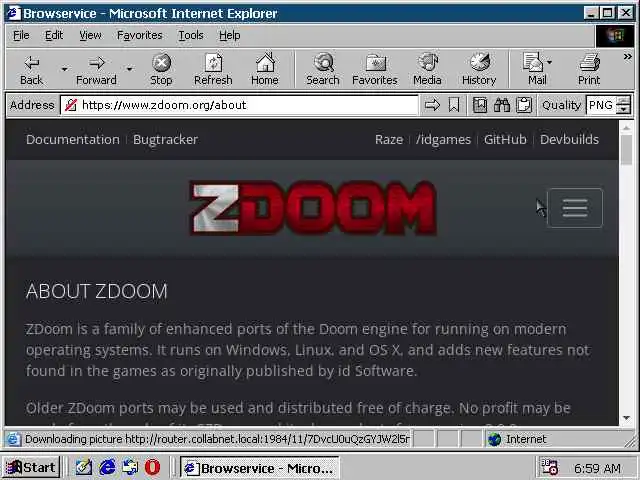Click the 6:59 AM taskbar clock
The width and height of the screenshot is (640, 480).
pyautogui.click(x=597, y=469)
